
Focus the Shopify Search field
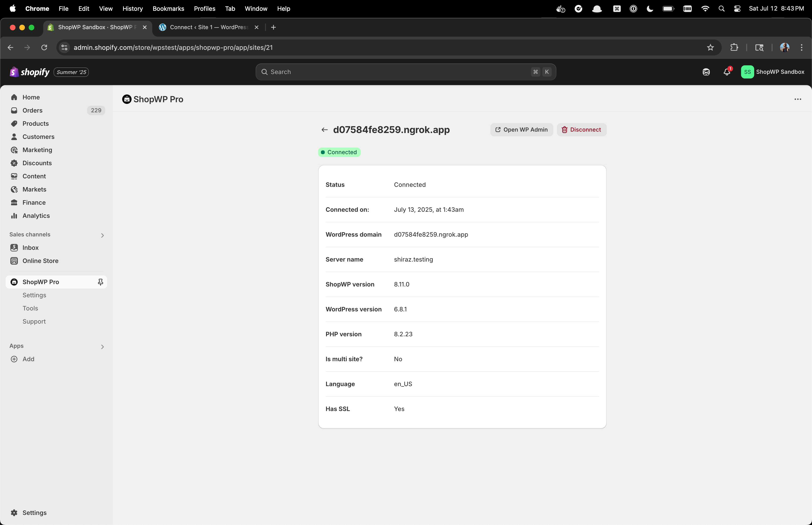(x=406, y=72)
